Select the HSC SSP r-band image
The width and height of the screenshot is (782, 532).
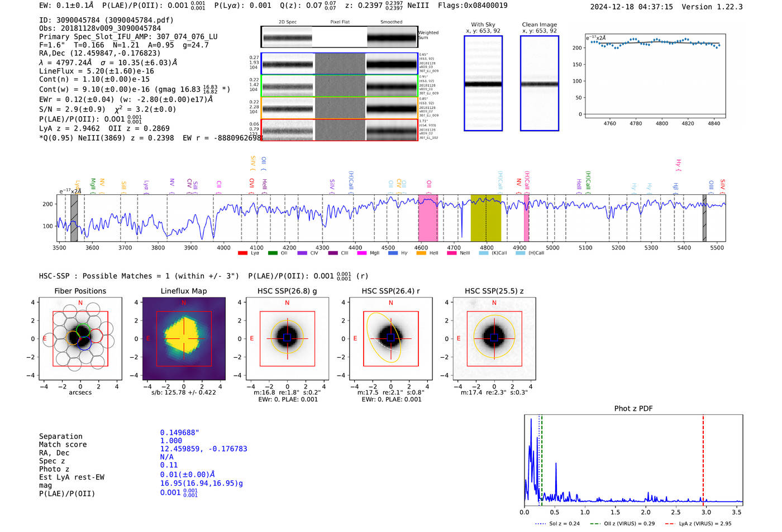point(390,339)
